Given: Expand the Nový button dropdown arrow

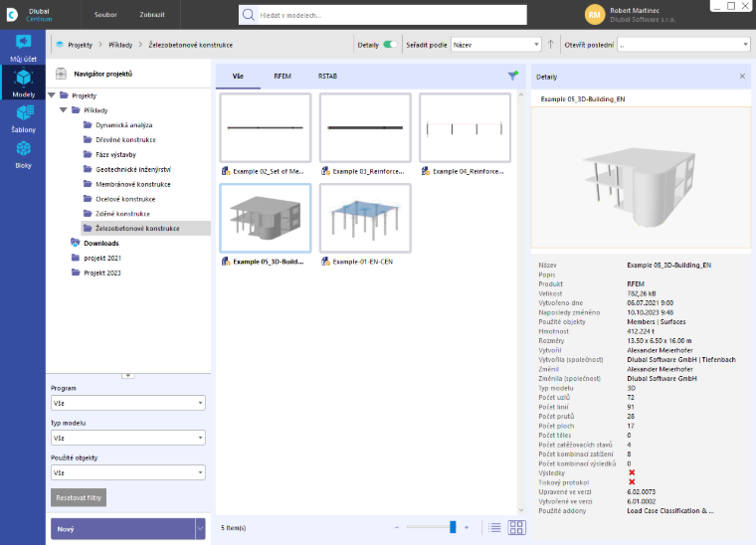Looking at the screenshot, I should tap(200, 529).
